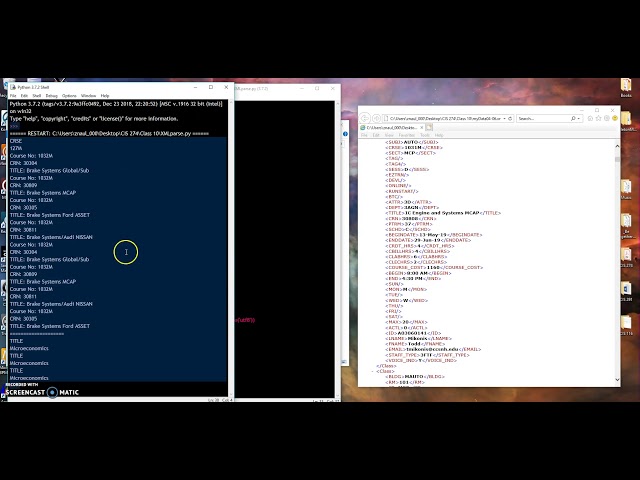Open the Favorites star in the browser
640x480 pixels.
598,118
